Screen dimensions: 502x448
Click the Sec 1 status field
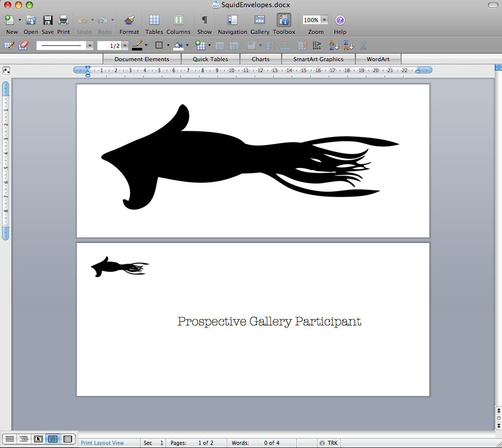(x=154, y=443)
